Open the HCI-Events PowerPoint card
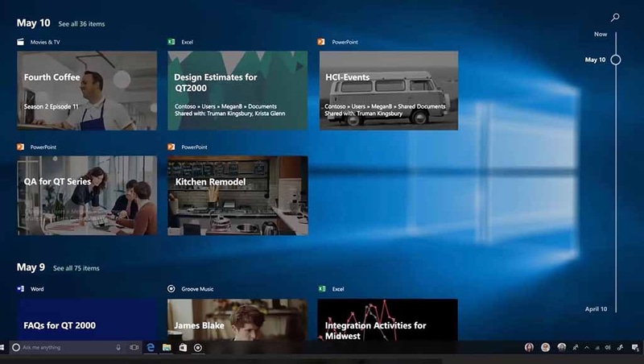Screen dimensions: 644x364 [x=389, y=90]
